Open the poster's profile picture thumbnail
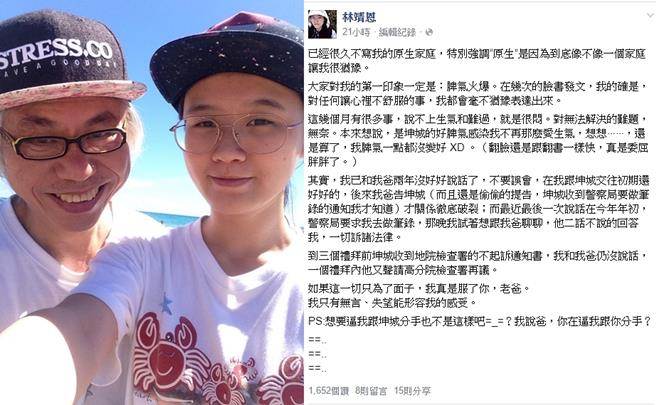 coord(322,24)
